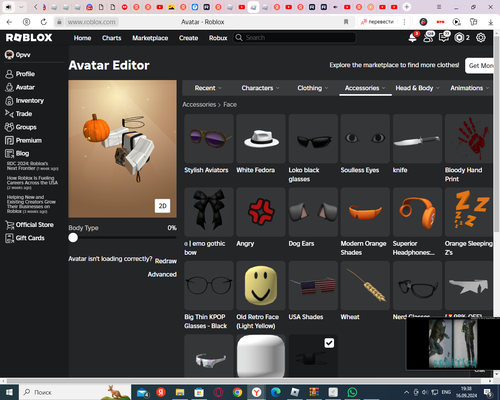This screenshot has width=500, height=400.
Task: Launch WhatsApp from the taskbar
Action: click(x=352, y=392)
